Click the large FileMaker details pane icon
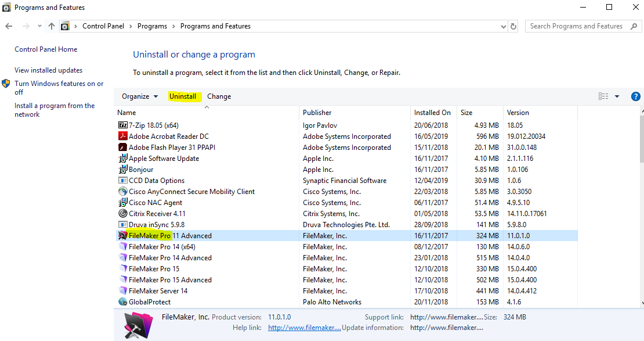 (x=138, y=325)
